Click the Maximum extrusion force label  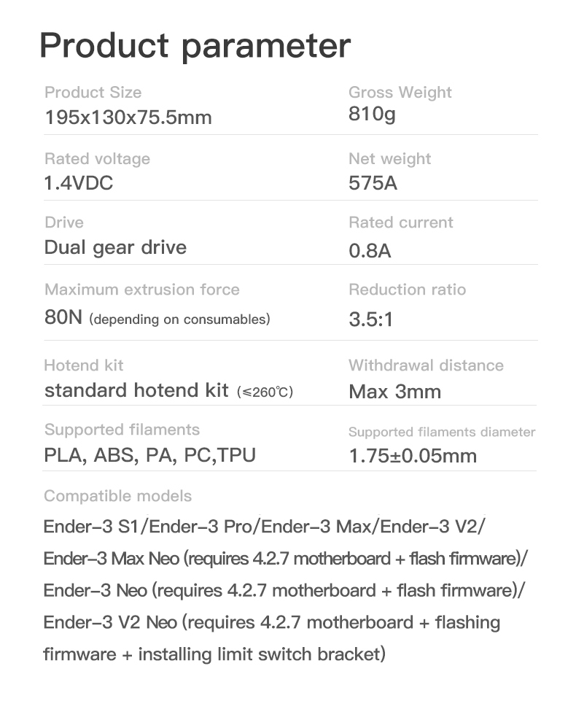tap(142, 290)
